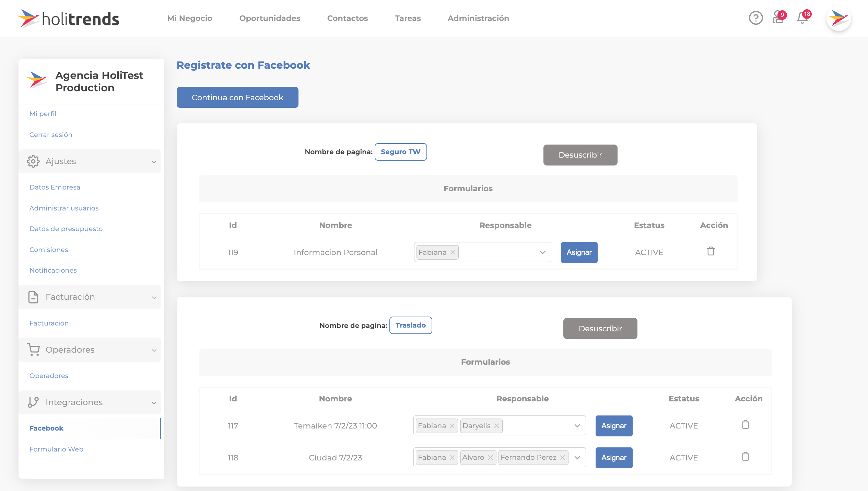Click Asignar for Temaiken 7/2/23 form

[x=614, y=426]
